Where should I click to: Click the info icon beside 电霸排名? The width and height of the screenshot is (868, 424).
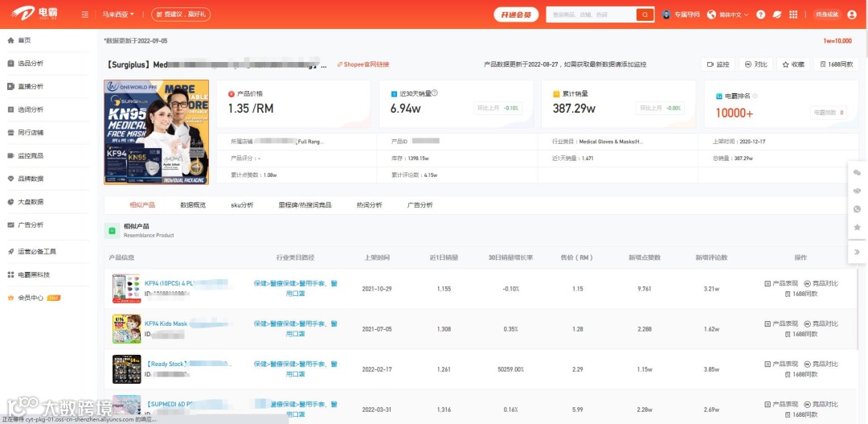tap(755, 96)
